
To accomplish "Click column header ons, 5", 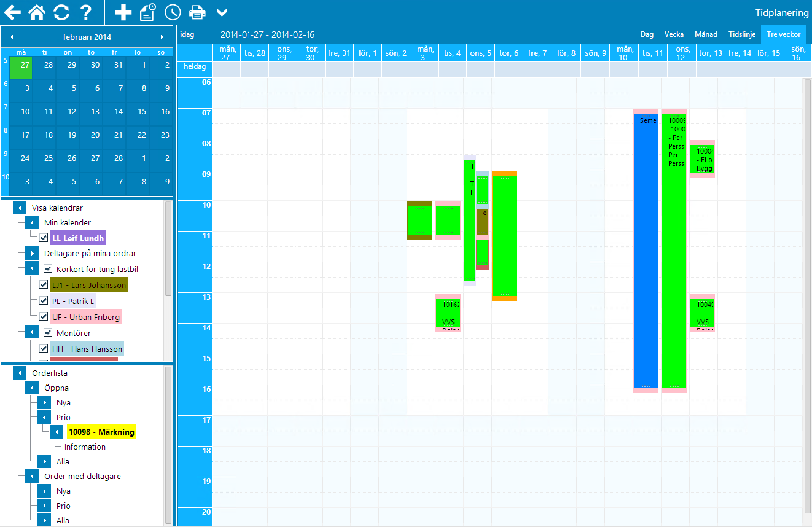I will tap(480, 53).
